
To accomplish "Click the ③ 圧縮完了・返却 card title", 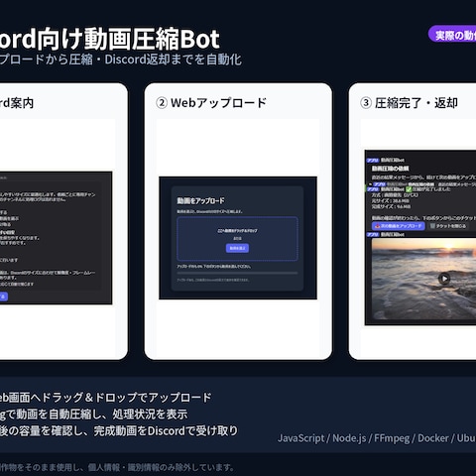I will pos(409,103).
